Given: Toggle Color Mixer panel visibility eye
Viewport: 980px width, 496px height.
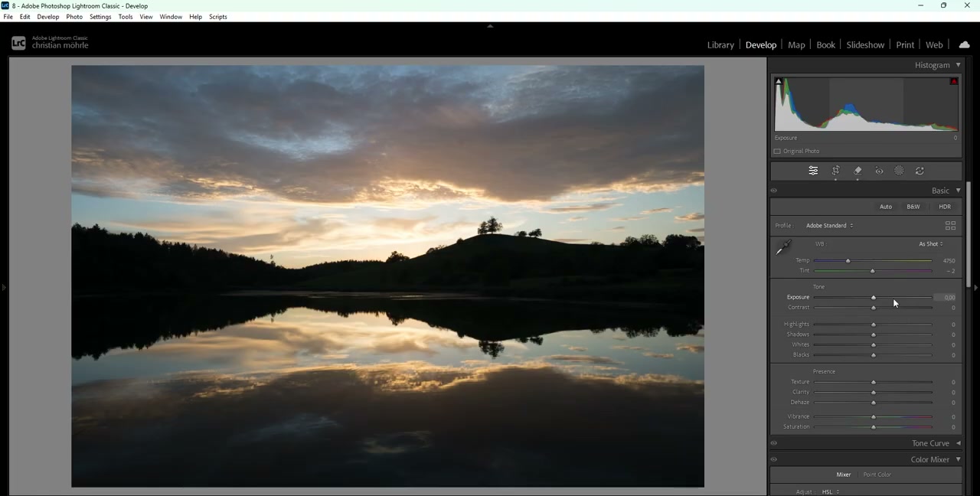Looking at the screenshot, I should (773, 460).
